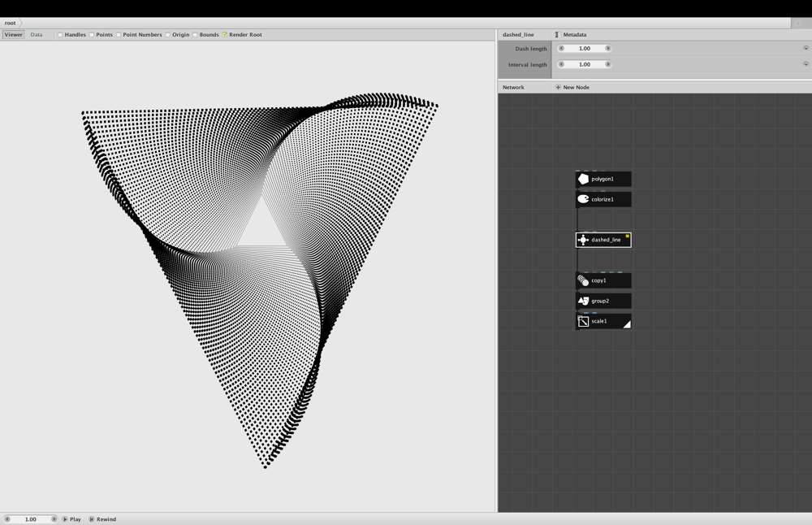Disable the Render Root checkbox

[225, 35]
